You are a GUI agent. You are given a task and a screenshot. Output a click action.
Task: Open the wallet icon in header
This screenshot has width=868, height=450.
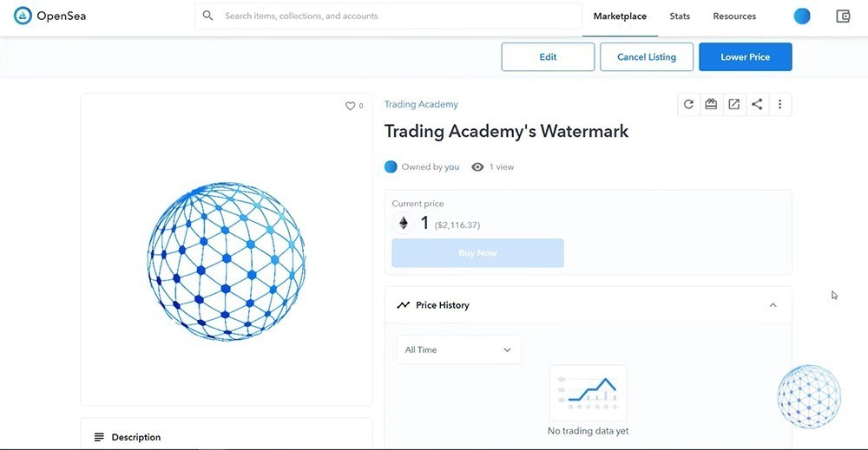[x=843, y=16]
